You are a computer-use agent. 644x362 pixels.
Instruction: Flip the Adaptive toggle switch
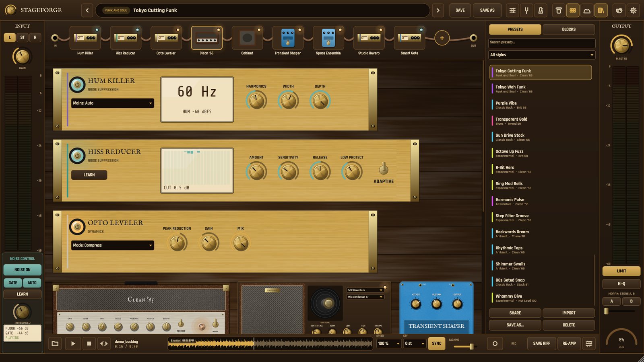click(384, 168)
